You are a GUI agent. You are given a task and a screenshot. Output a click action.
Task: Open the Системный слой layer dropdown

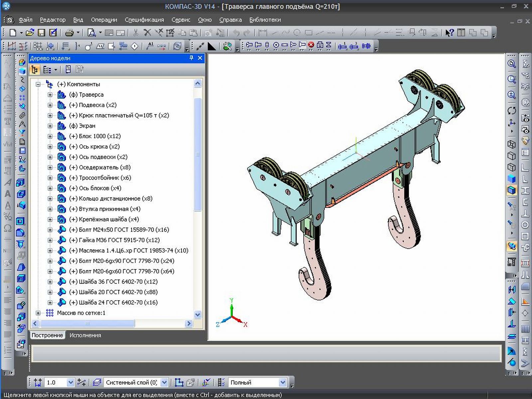pos(164,382)
